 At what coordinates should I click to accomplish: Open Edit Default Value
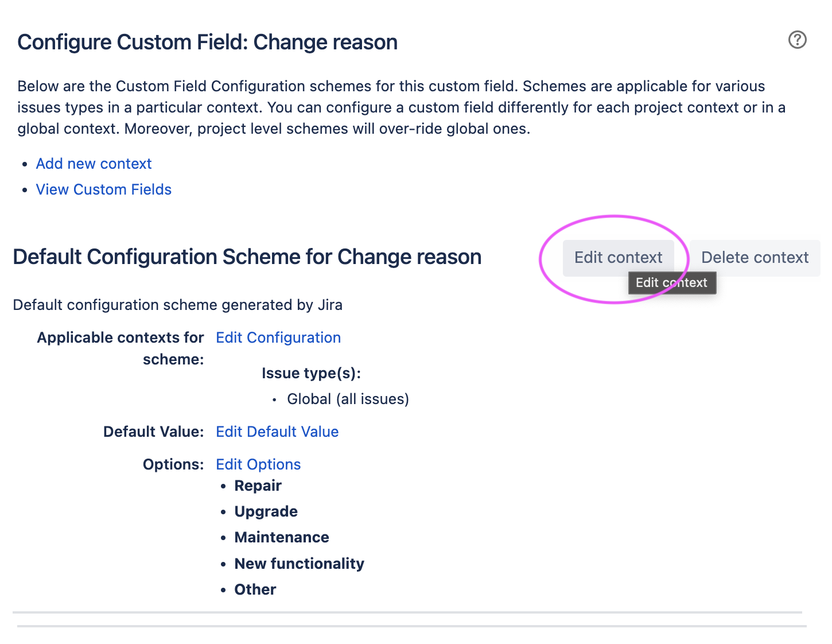tap(277, 432)
